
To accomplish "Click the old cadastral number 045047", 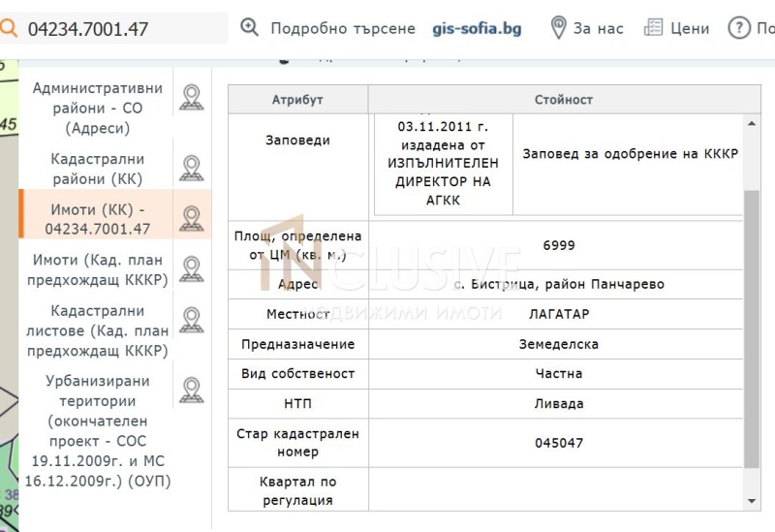I will 559,443.
